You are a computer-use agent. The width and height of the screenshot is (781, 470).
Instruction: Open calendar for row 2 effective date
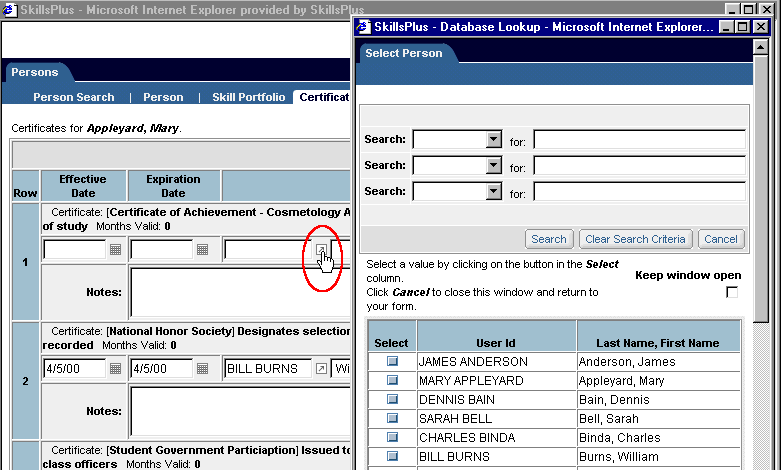(116, 368)
